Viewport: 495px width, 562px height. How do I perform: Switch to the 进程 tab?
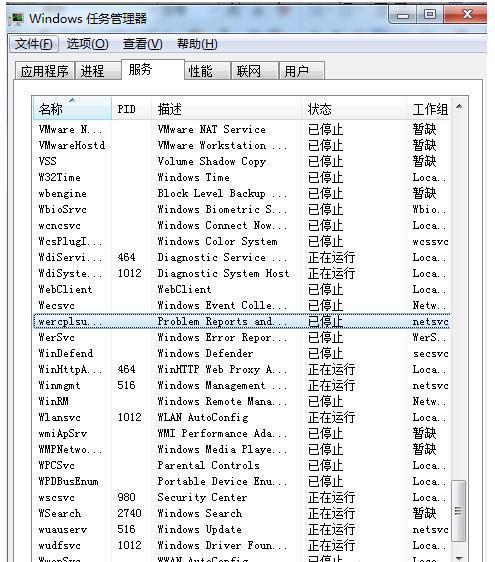pos(98,71)
